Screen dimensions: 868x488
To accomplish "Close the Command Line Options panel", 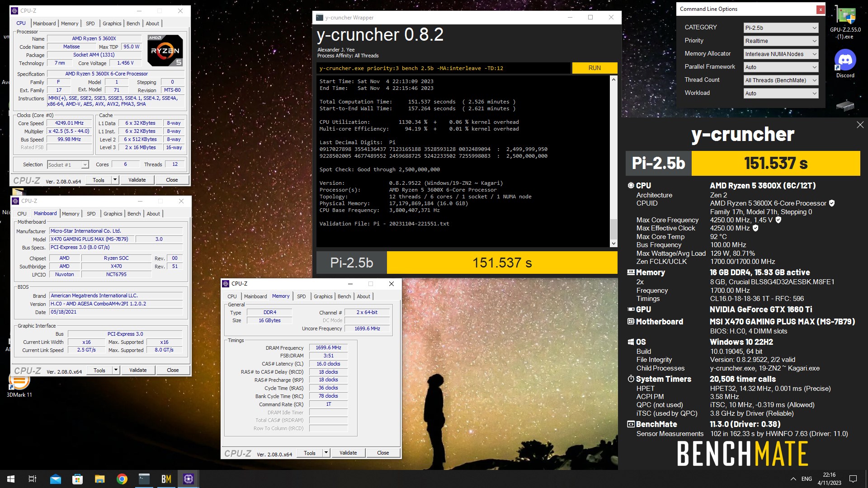I will point(820,9).
